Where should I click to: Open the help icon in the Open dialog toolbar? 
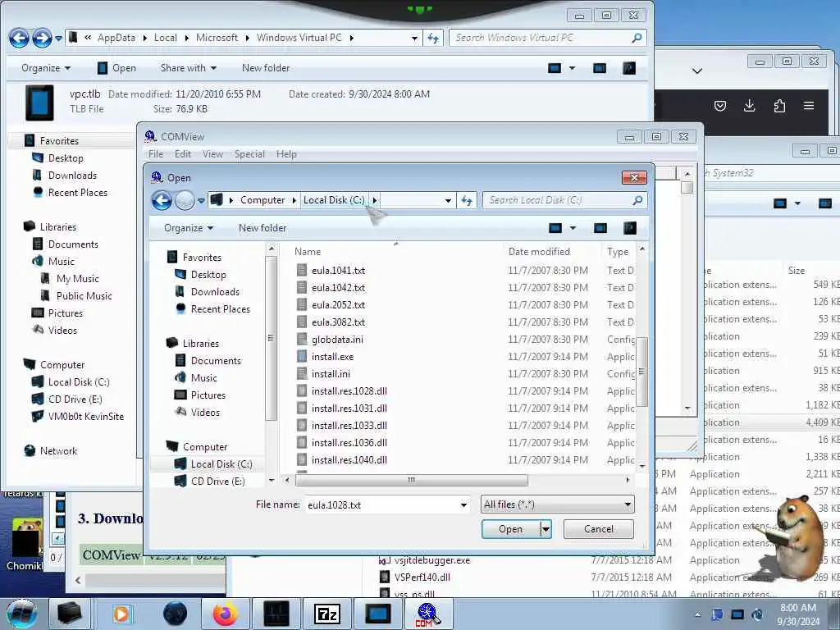(630, 228)
